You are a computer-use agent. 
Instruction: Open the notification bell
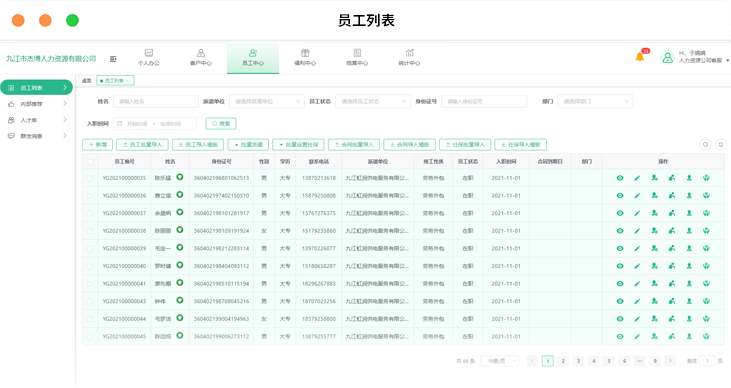tap(640, 57)
